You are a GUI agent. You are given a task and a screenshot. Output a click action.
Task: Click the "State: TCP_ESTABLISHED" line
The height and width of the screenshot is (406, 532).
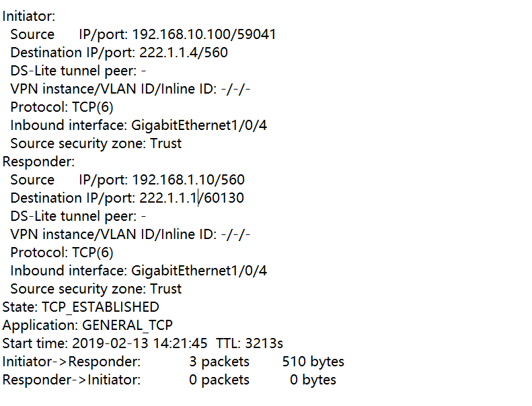(x=81, y=307)
